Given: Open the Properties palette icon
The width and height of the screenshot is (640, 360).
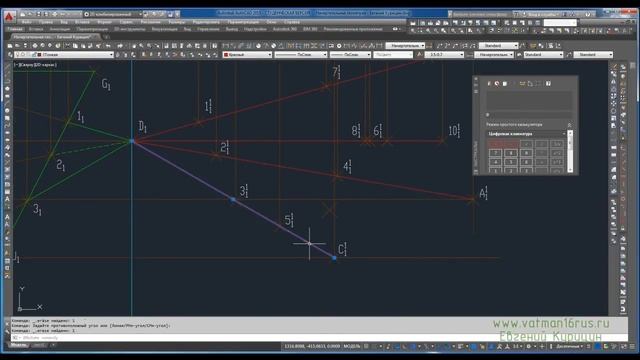Looking at the screenshot, I should pos(166,46).
